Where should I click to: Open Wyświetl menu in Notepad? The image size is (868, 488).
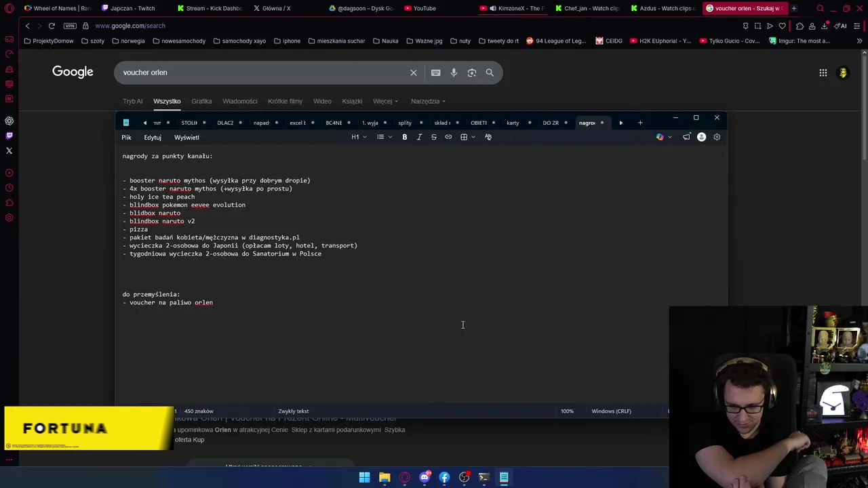pyautogui.click(x=186, y=138)
